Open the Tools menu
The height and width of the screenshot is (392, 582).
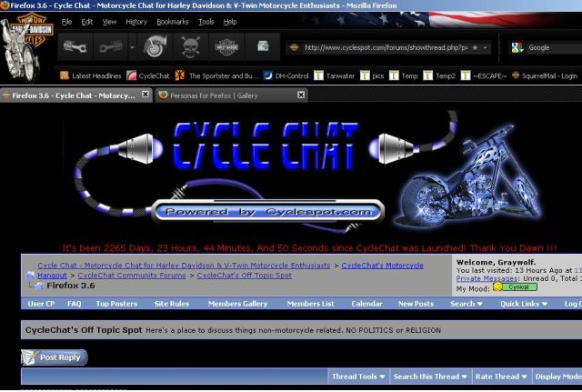[206, 22]
